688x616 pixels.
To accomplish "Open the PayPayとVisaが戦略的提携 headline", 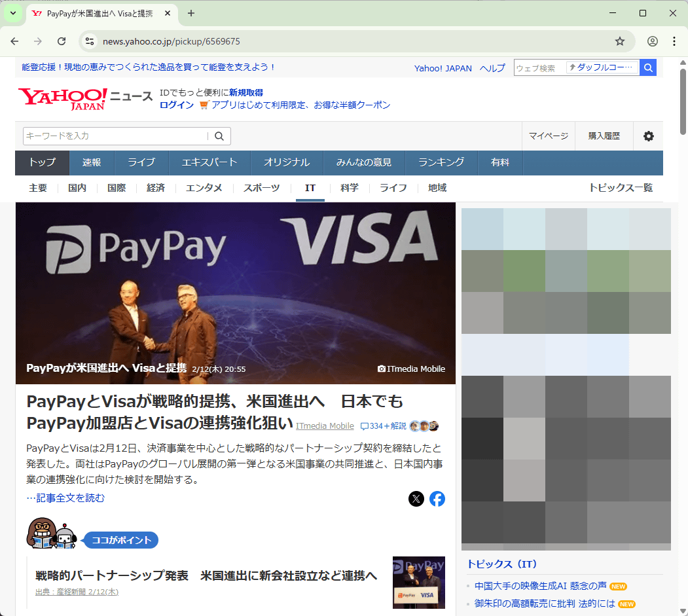I will (x=215, y=412).
